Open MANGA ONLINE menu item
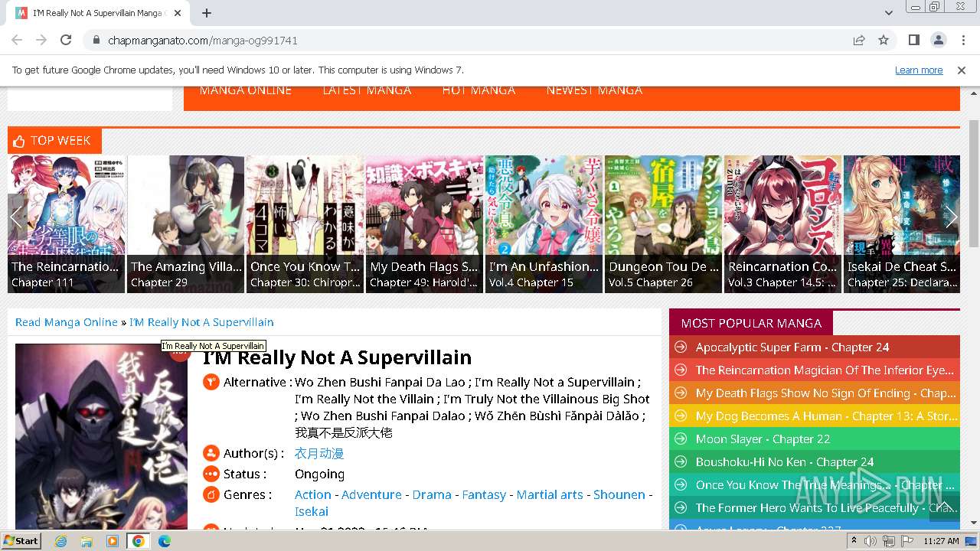 245,90
